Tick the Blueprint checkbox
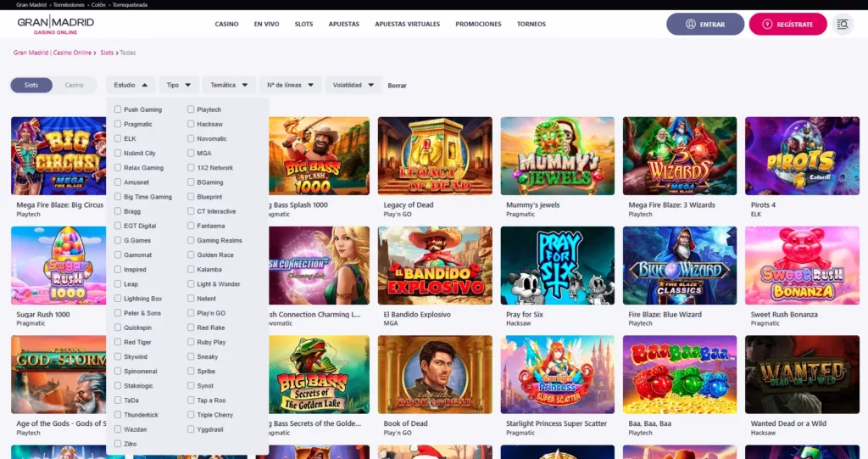 pyautogui.click(x=191, y=196)
